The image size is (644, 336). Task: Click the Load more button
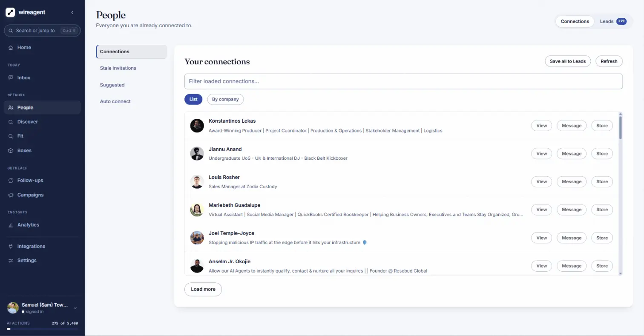point(203,289)
